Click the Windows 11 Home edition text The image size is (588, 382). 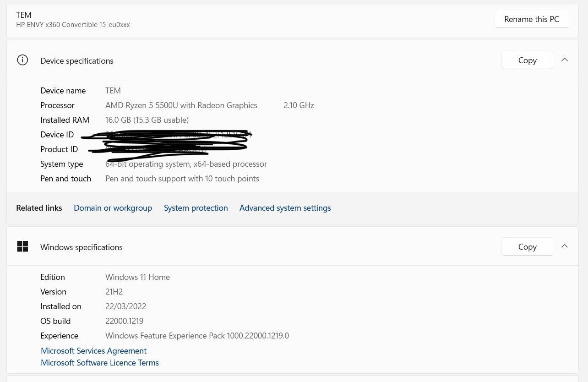137,277
